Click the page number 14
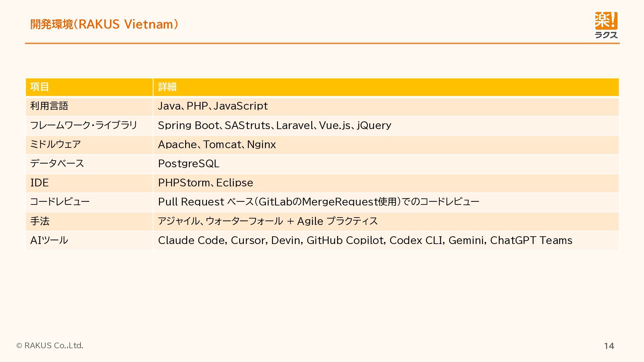644x362 pixels. tap(609, 346)
